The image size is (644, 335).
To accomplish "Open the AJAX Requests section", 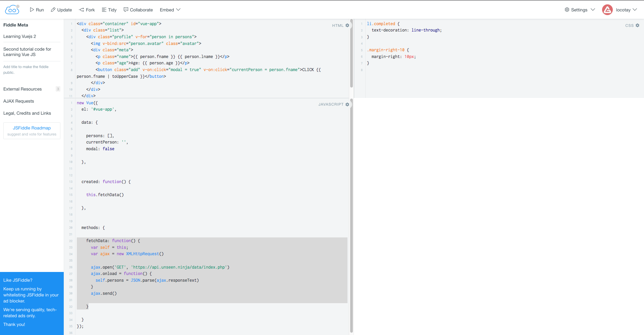I will click(18, 101).
